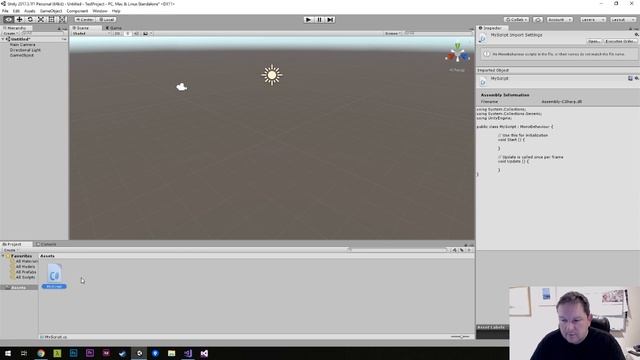Collapse the Favorites folder
The width and height of the screenshot is (640, 360).
[x=3, y=256]
